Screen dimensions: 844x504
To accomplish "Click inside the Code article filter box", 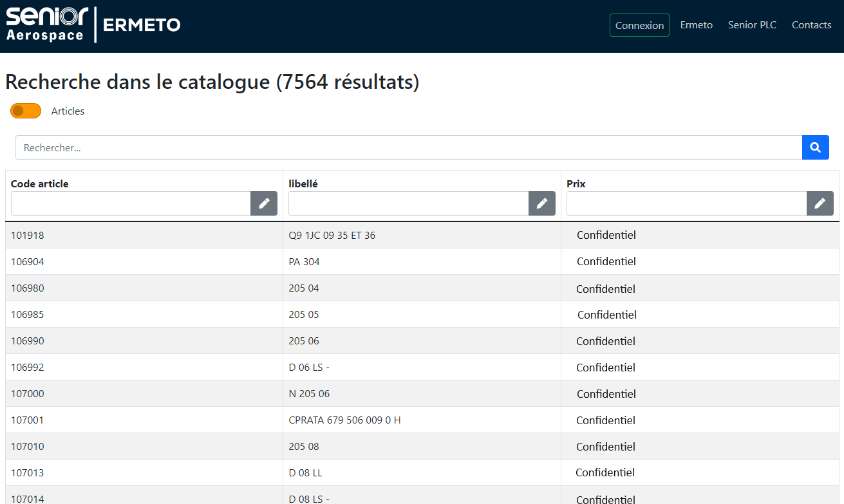I will click(x=129, y=203).
